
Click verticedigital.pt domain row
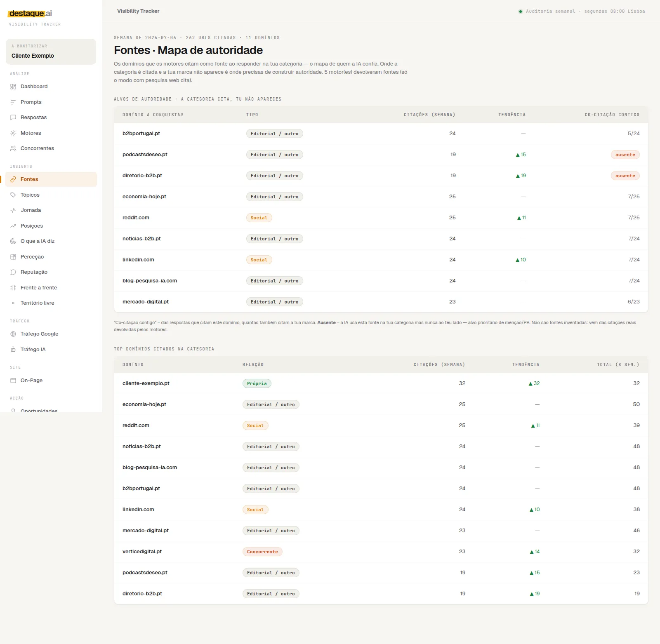point(381,552)
